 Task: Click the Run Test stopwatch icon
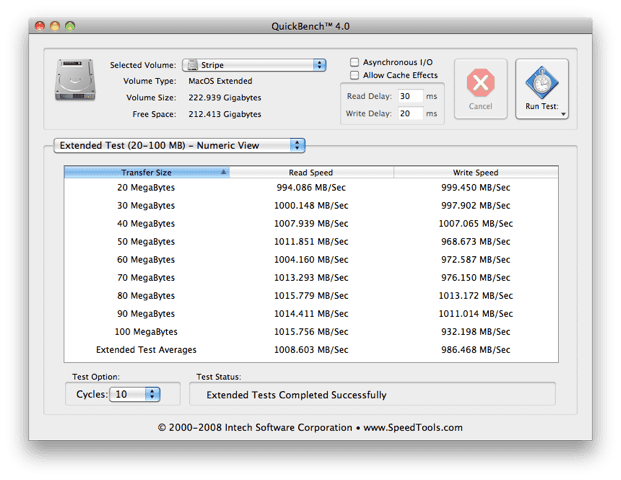coord(542,83)
